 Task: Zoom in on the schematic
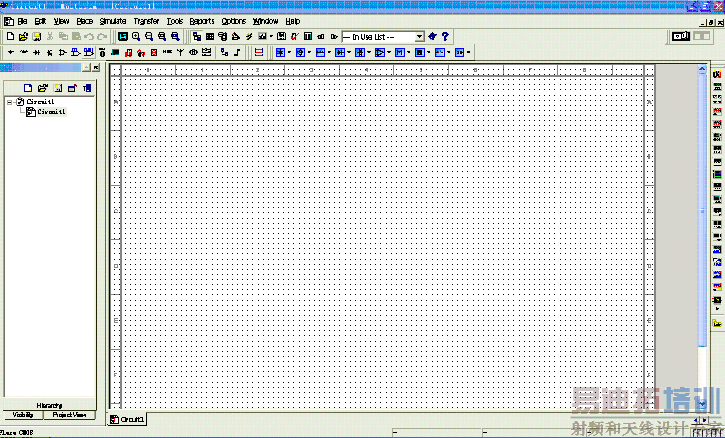point(136,37)
